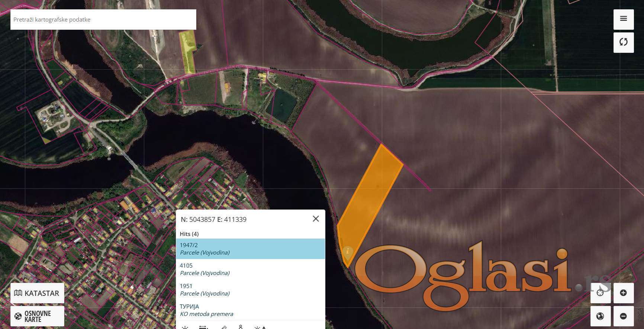
Task: Click the light bulb icon in popup toolbar
Action: coord(185,327)
